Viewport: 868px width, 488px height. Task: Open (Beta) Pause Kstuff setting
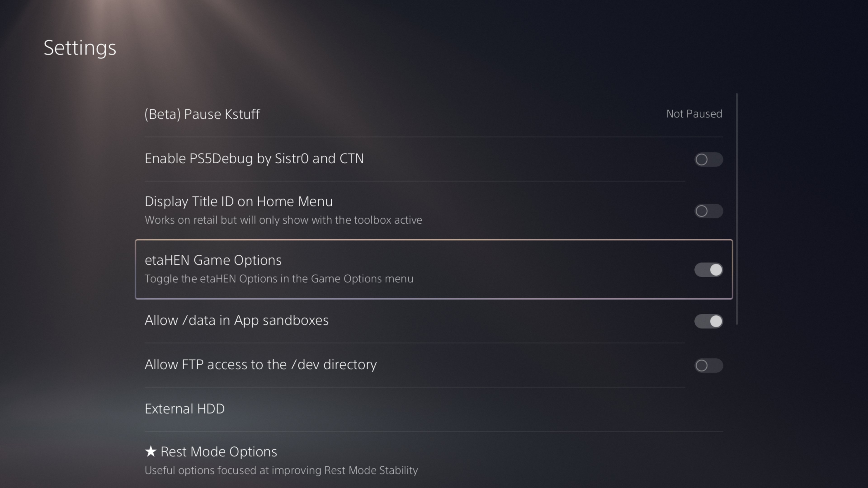202,114
